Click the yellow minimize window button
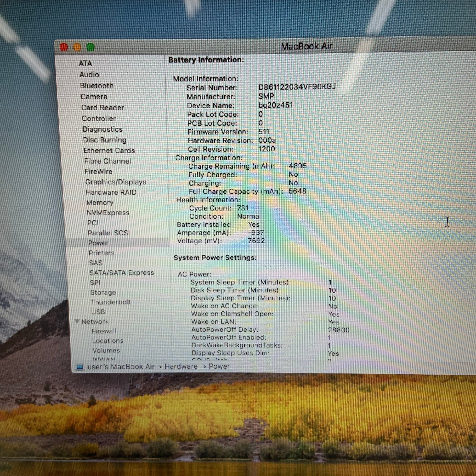The image size is (476, 476). coord(77,47)
